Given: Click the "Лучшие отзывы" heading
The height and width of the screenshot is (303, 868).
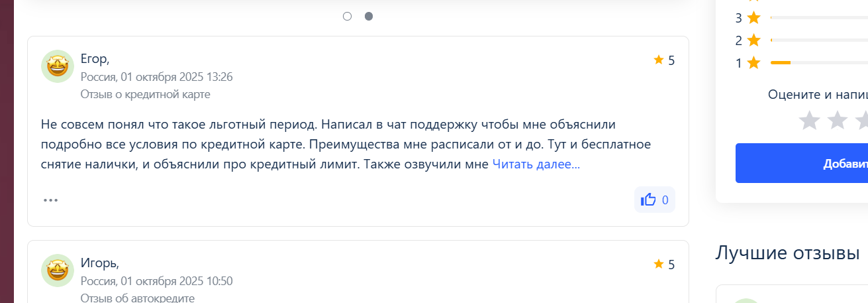Looking at the screenshot, I should 787,253.
